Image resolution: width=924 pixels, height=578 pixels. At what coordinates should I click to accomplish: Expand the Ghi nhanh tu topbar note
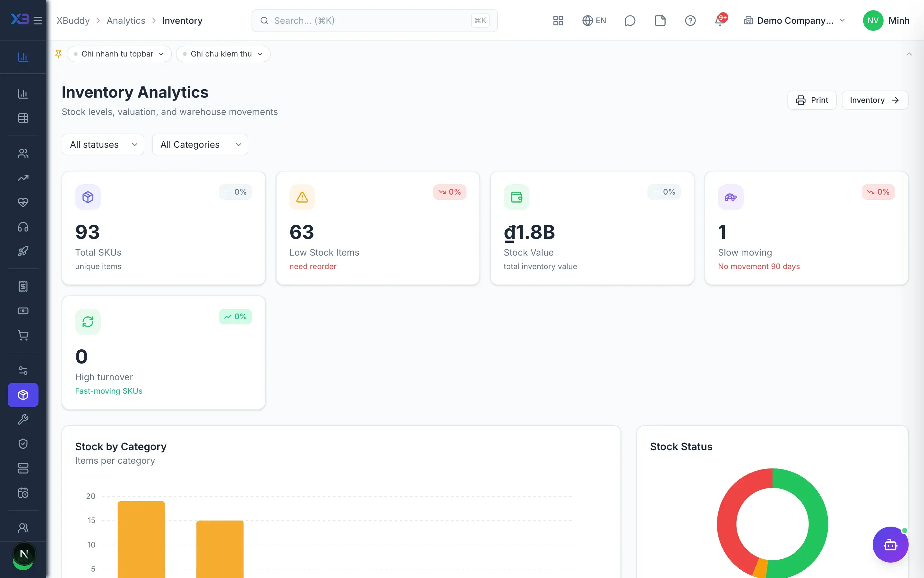point(119,54)
